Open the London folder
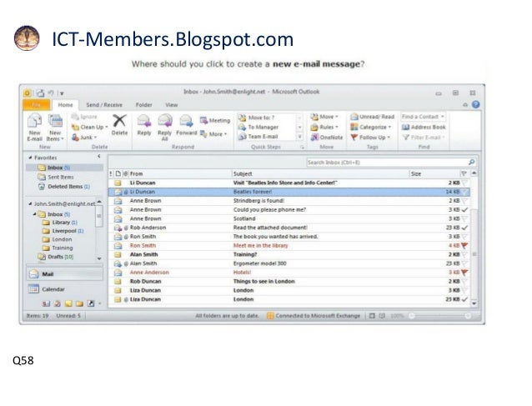 (x=57, y=239)
